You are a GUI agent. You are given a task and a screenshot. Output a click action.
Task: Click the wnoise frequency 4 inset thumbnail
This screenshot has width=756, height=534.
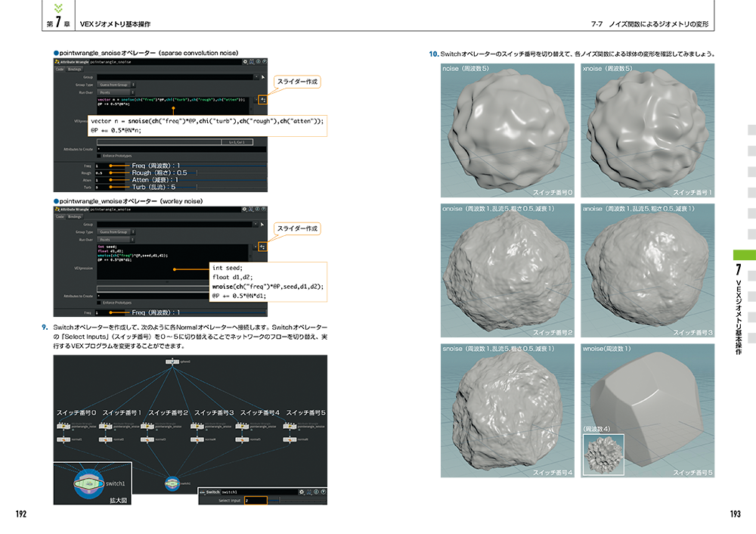click(x=603, y=454)
